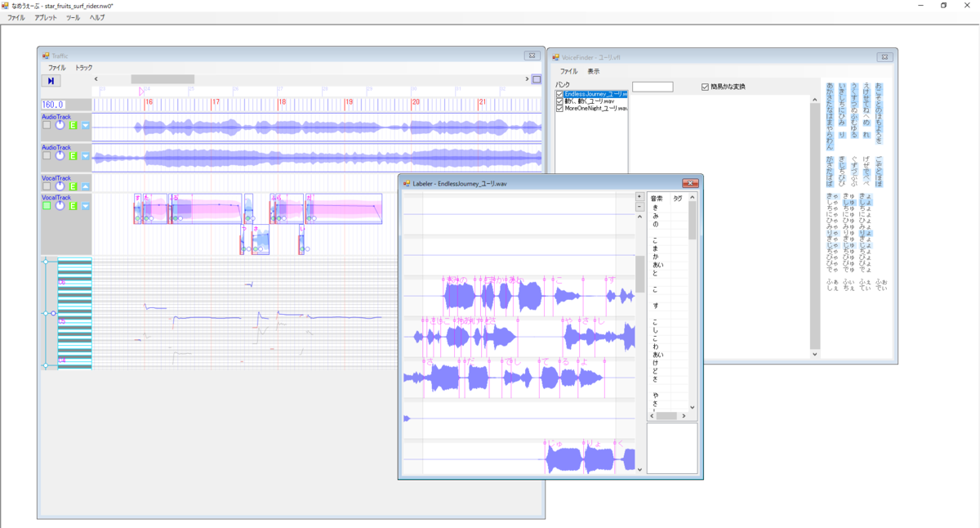The width and height of the screenshot is (980, 528).
Task: Expand the upper VocalTrack with its arrow
Action: pyautogui.click(x=85, y=186)
